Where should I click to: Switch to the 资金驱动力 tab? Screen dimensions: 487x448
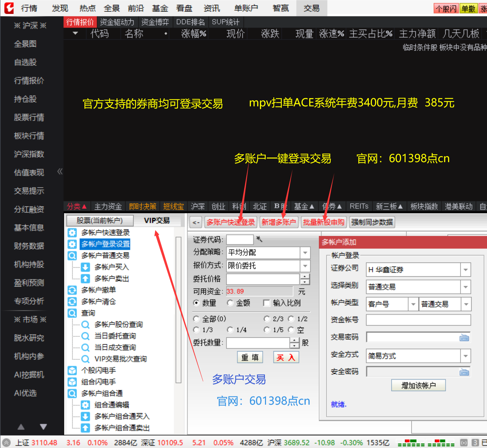(x=117, y=22)
